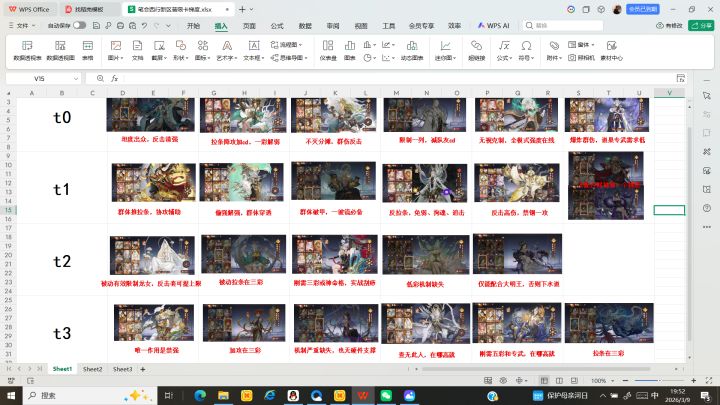Insert a PivotChart (数据透视图)

click(60, 51)
